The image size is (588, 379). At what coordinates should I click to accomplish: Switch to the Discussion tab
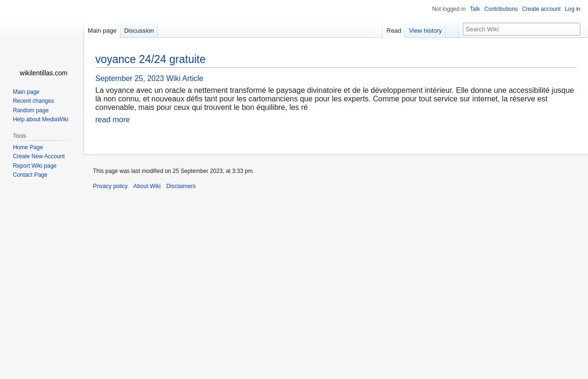click(x=138, y=30)
